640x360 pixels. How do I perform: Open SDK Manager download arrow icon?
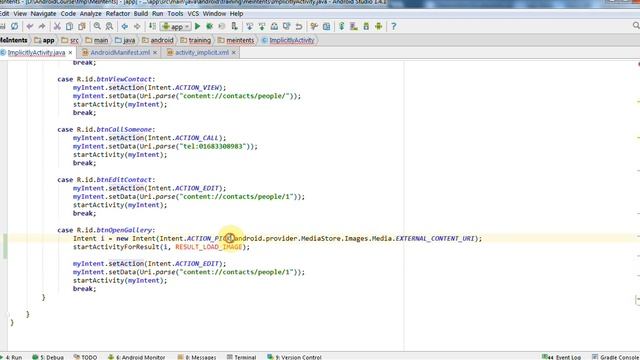pyautogui.click(x=366, y=27)
